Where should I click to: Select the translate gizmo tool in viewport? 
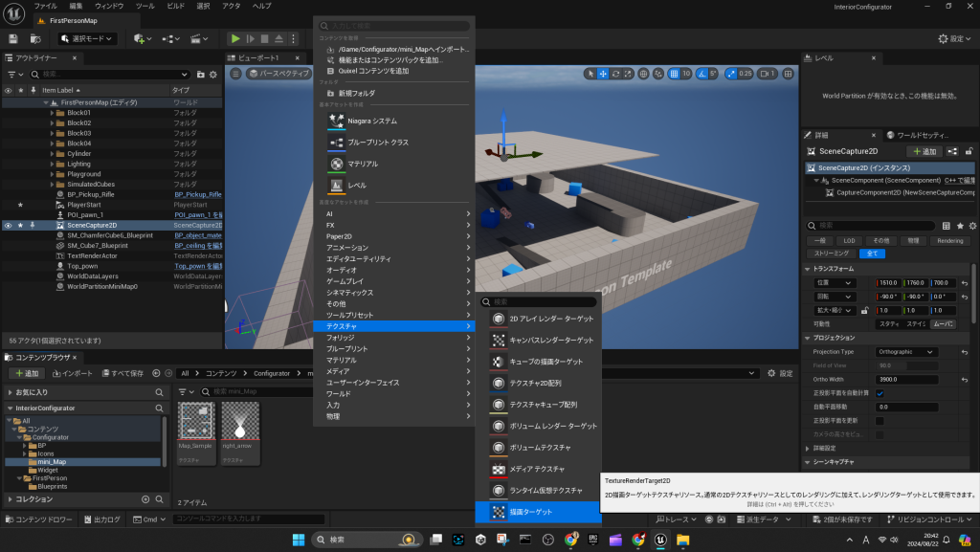pos(604,74)
